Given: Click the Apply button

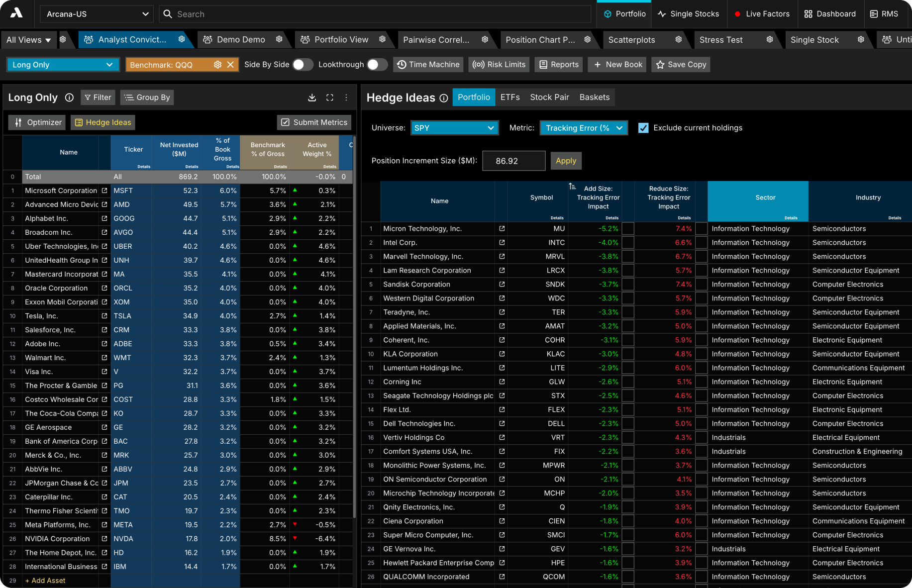Looking at the screenshot, I should (566, 161).
